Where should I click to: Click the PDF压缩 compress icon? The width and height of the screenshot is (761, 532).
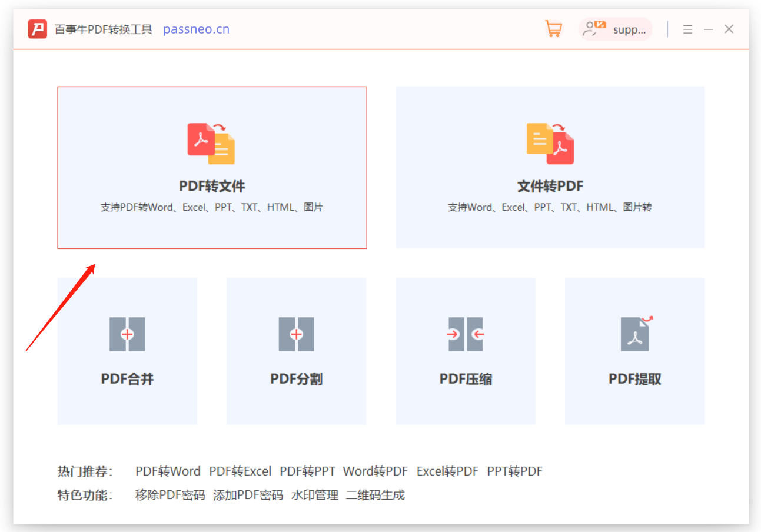click(466, 334)
